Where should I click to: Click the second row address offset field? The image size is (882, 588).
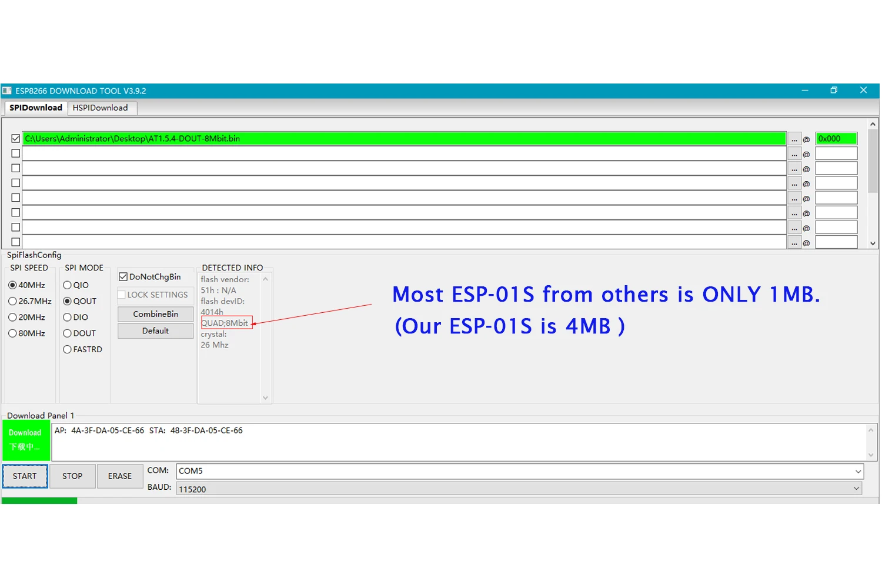tap(836, 153)
